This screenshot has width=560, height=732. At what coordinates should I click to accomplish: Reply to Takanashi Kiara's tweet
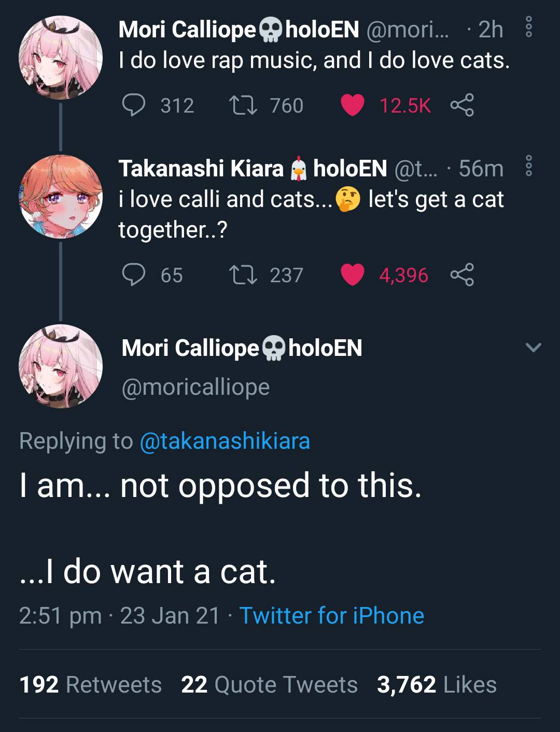click(134, 275)
